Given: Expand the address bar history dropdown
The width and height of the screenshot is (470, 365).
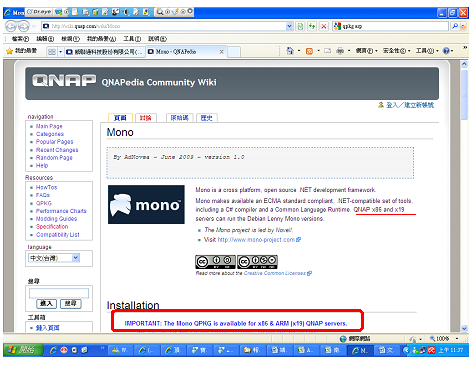Looking at the screenshot, I should (x=289, y=26).
